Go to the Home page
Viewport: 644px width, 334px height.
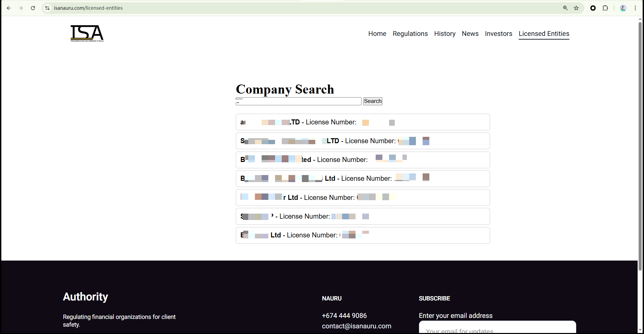(x=377, y=34)
